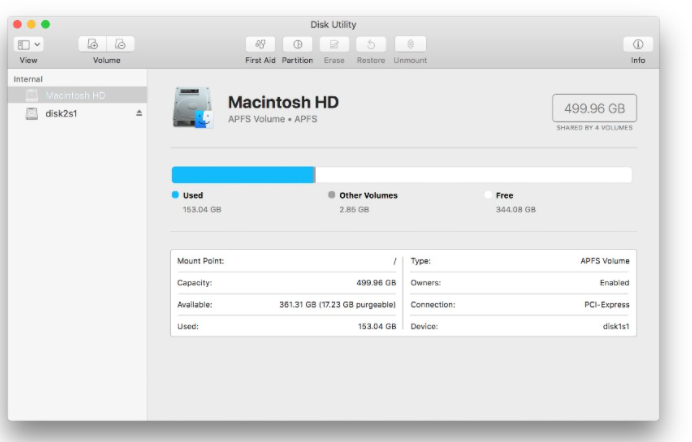Select Macintosh HD in the sidebar
The image size is (692, 442).
coord(78,95)
